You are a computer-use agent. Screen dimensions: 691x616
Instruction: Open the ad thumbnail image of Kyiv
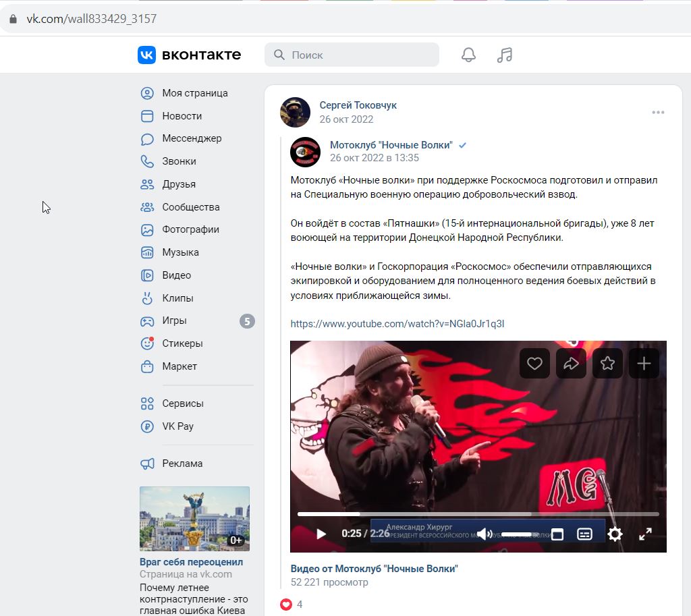195,519
